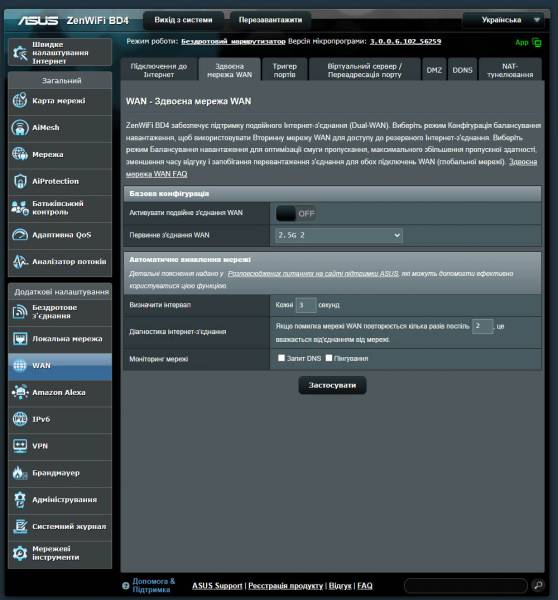Open Amazon Alexa icon
This screenshot has height=600, width=558.
click(x=20, y=392)
